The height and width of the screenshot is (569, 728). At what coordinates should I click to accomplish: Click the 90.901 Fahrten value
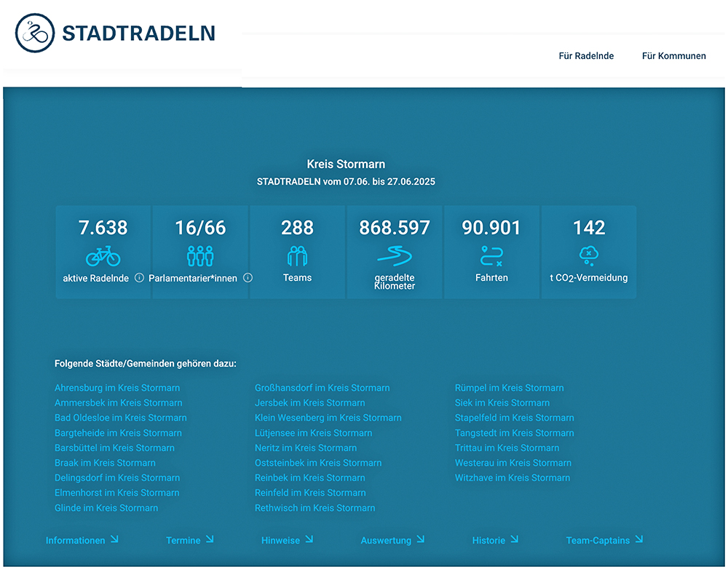click(491, 228)
